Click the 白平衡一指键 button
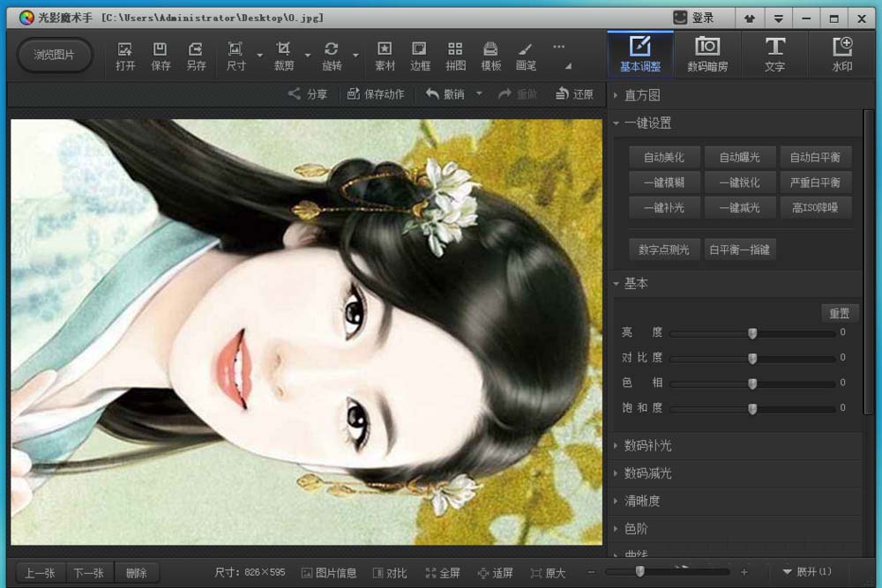The image size is (882, 588). tap(740, 249)
